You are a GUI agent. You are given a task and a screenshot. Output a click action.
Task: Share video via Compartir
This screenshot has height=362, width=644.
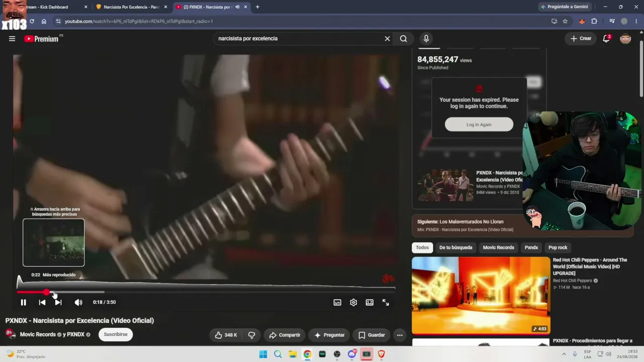click(x=285, y=335)
